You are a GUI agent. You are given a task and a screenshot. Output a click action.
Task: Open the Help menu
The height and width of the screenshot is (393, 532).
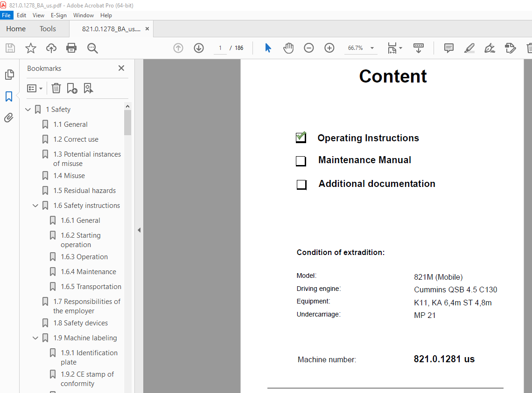(106, 15)
